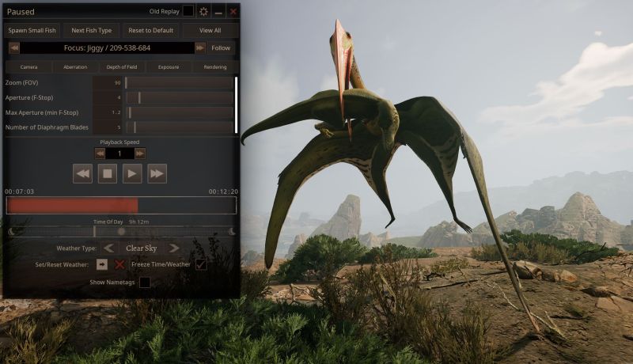Click the fast forward button
This screenshot has height=364, width=633.
157,173
